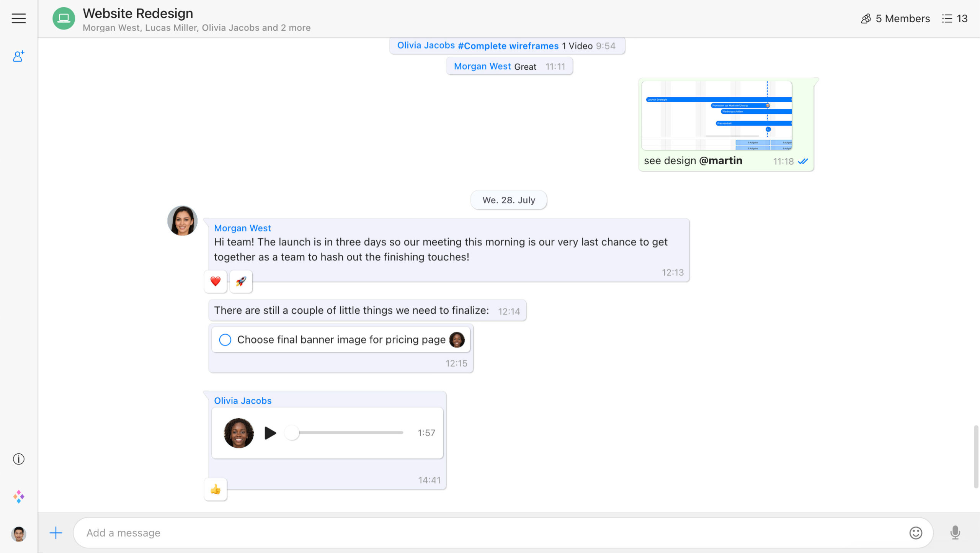This screenshot has height=553, width=980.
Task: Toggle the heart reaction
Action: point(216,281)
